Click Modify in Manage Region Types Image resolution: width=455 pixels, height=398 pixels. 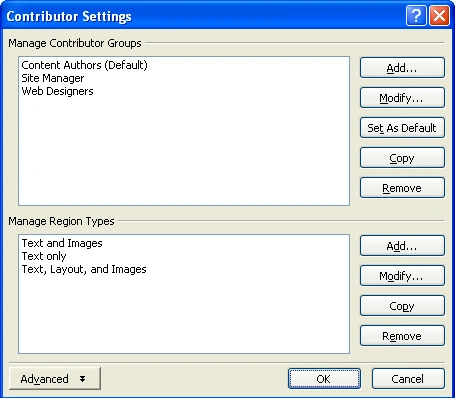402,276
